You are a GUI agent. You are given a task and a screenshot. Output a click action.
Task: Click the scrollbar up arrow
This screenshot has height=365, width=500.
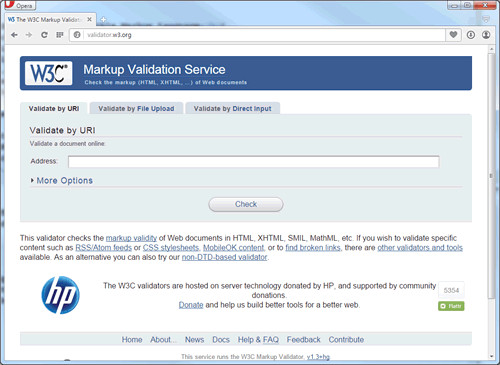[x=491, y=49]
